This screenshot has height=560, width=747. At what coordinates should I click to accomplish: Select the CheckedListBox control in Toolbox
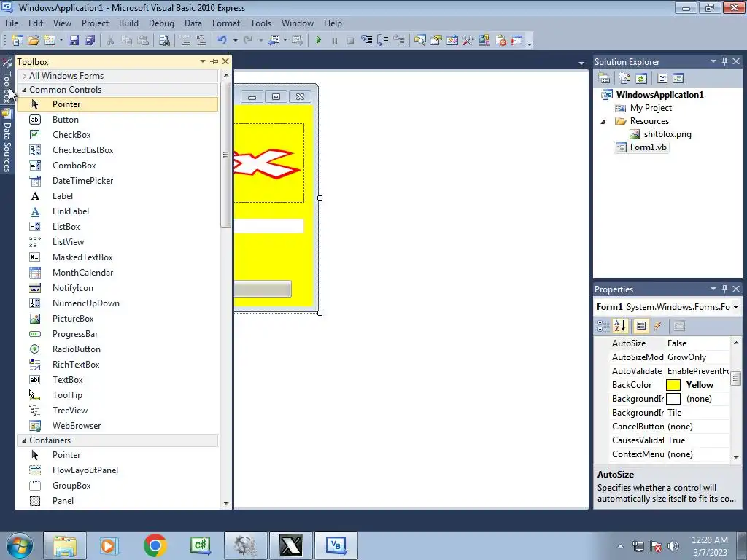[117, 150]
